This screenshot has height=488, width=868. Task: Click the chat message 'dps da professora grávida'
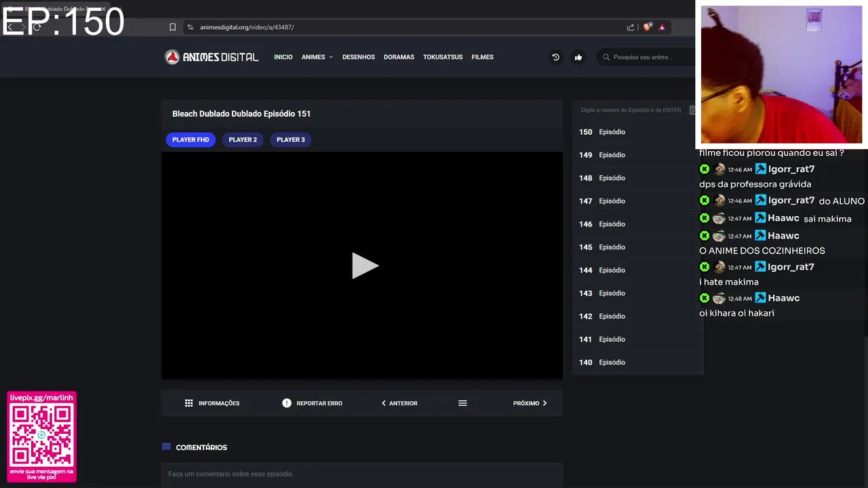(x=755, y=184)
